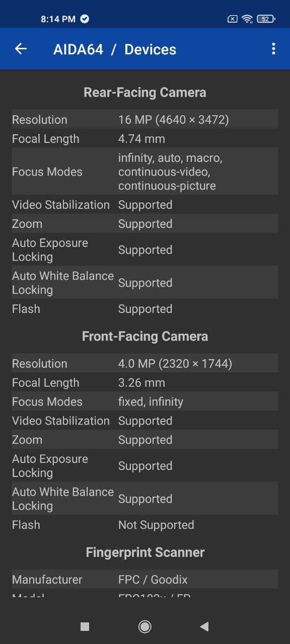Select the front camera 4.0 MP Resolution row

145,363
